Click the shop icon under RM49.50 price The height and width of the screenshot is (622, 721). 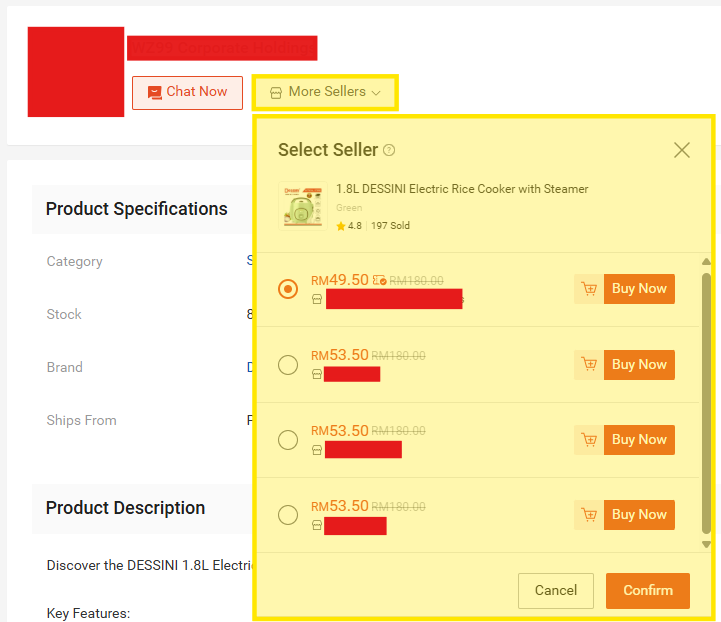317,300
